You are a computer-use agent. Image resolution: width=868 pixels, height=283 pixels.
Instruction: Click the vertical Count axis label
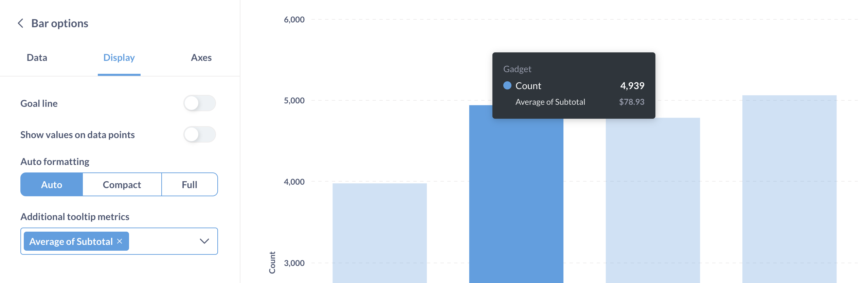pos(272,262)
